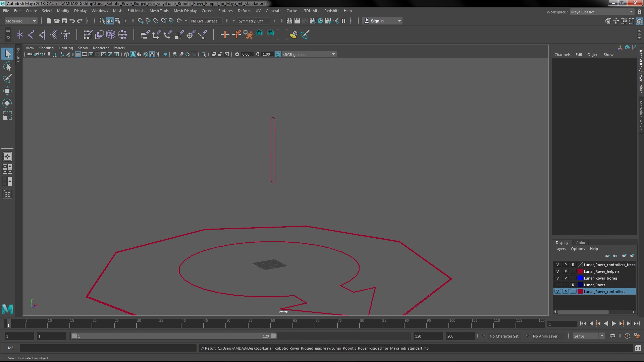Click the Create IK Handle shelf icon
This screenshot has width=644, height=362.
[43, 35]
